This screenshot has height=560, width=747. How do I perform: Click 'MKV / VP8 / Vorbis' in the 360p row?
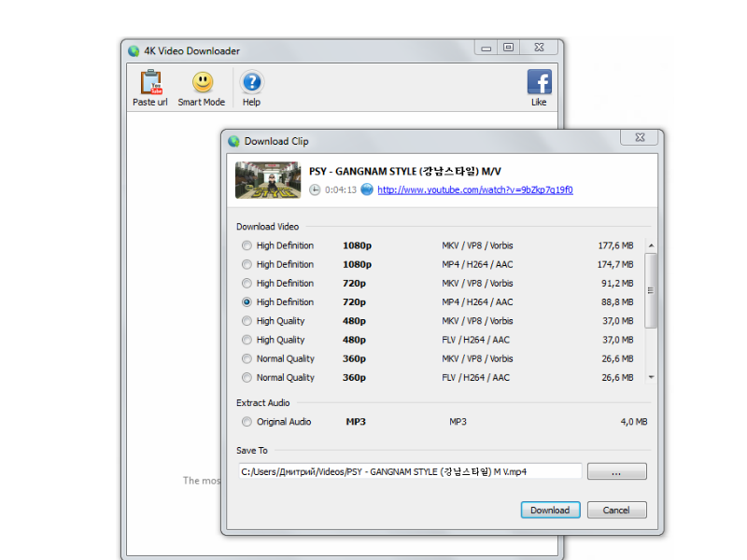coord(477,358)
